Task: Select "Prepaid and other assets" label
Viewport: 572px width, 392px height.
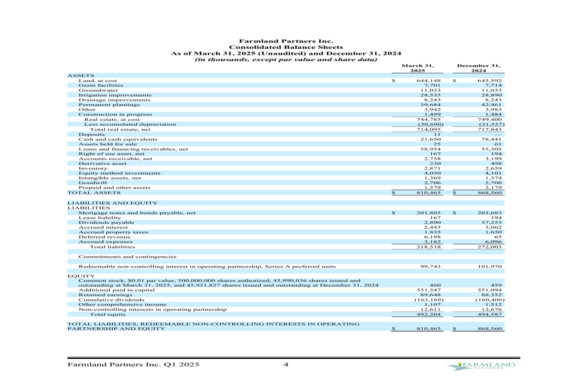Action: [x=114, y=188]
